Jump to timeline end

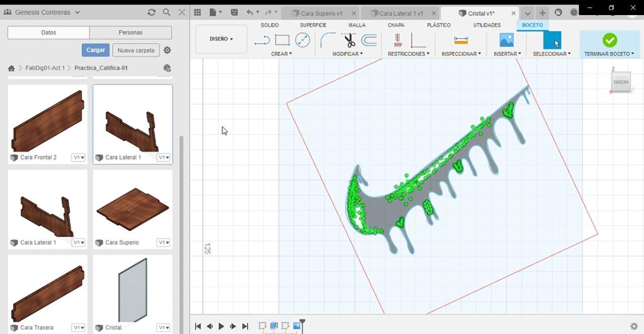coord(245,326)
